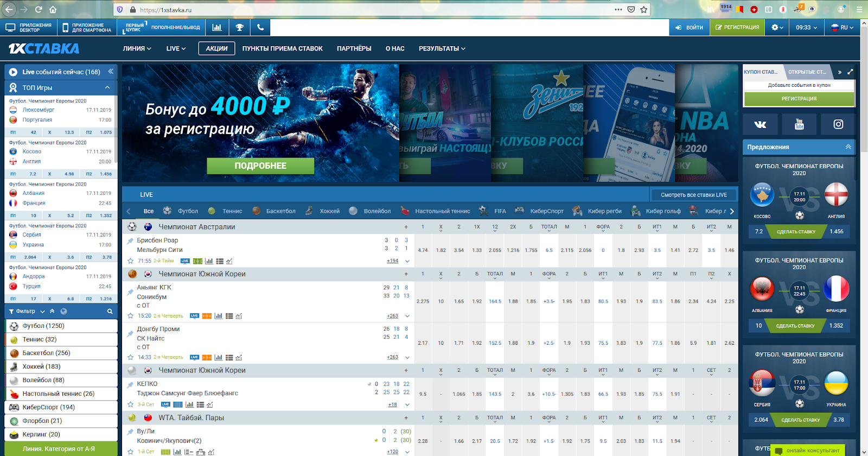Open the ПАРТНЁРЫ menu item

(354, 48)
